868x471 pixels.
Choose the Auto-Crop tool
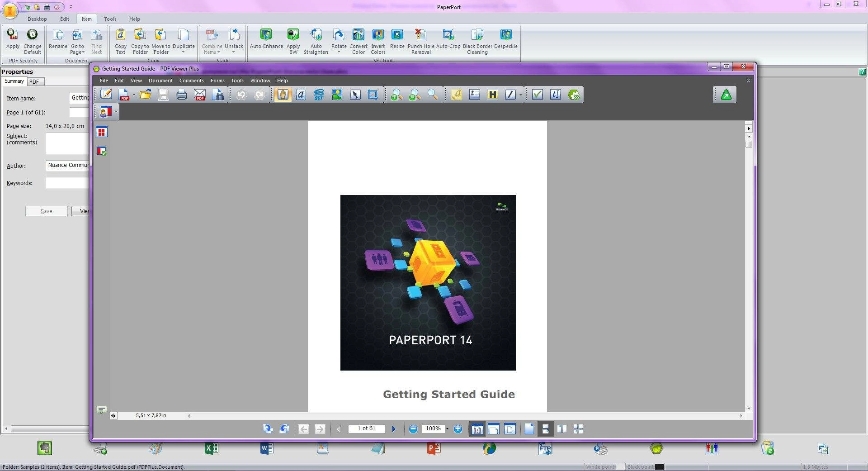pos(448,39)
